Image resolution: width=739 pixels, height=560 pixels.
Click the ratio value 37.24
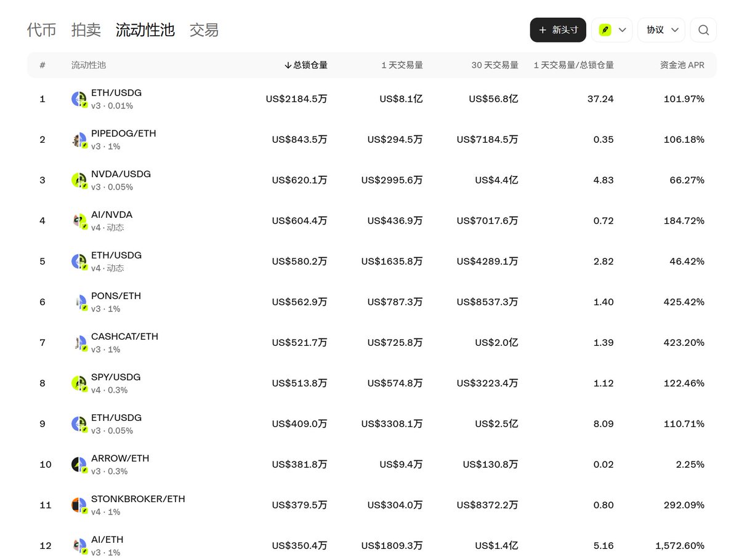click(x=600, y=99)
